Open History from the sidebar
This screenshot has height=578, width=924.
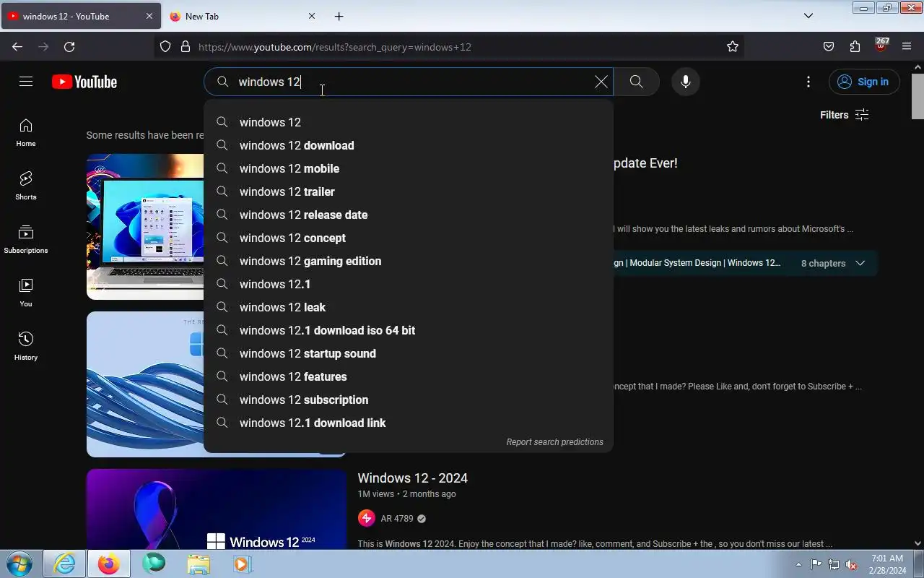[x=26, y=347]
